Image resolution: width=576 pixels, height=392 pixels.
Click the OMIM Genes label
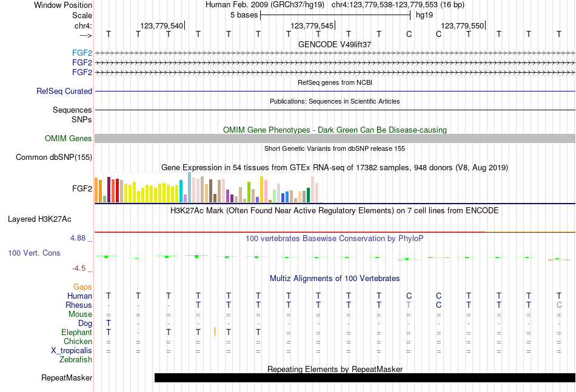pos(68,138)
